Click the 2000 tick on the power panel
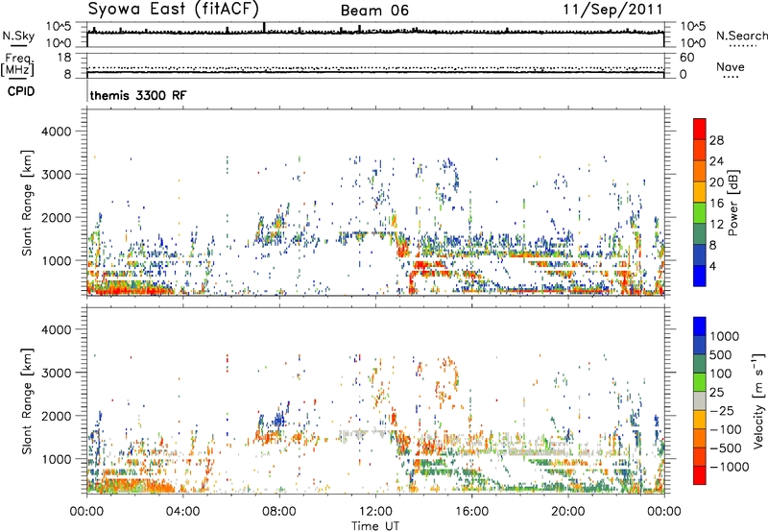 [x=57, y=218]
